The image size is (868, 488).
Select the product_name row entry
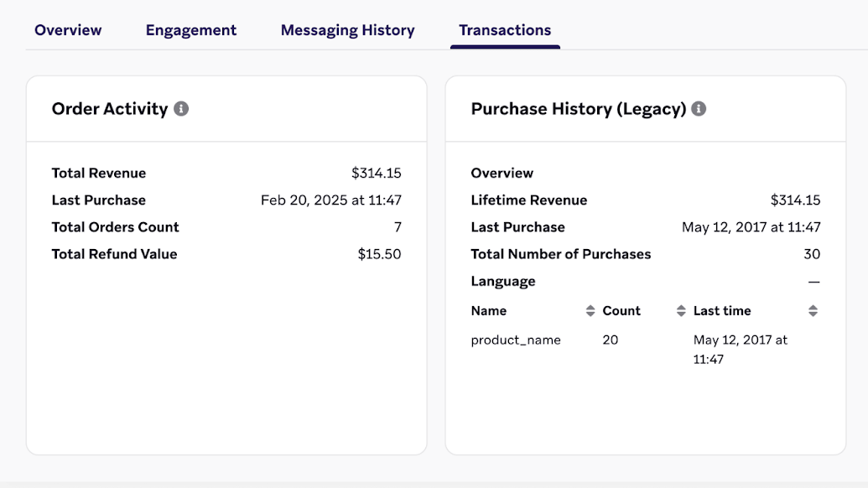(516, 340)
